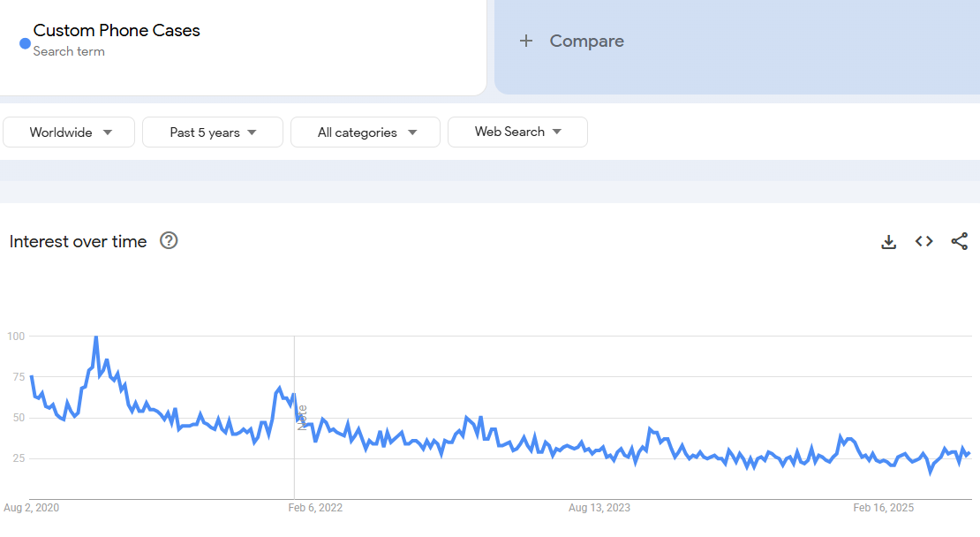The height and width of the screenshot is (537, 980).
Task: Click the Note marker on the chart
Action: (302, 417)
